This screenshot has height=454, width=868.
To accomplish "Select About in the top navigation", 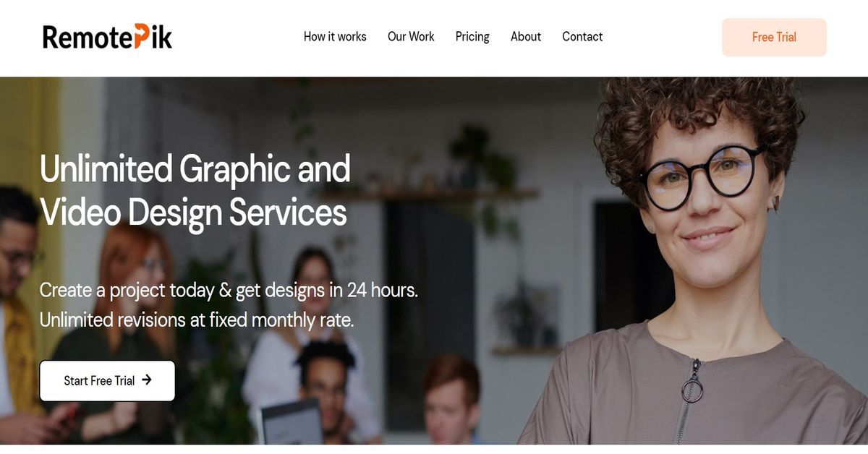I will point(526,37).
